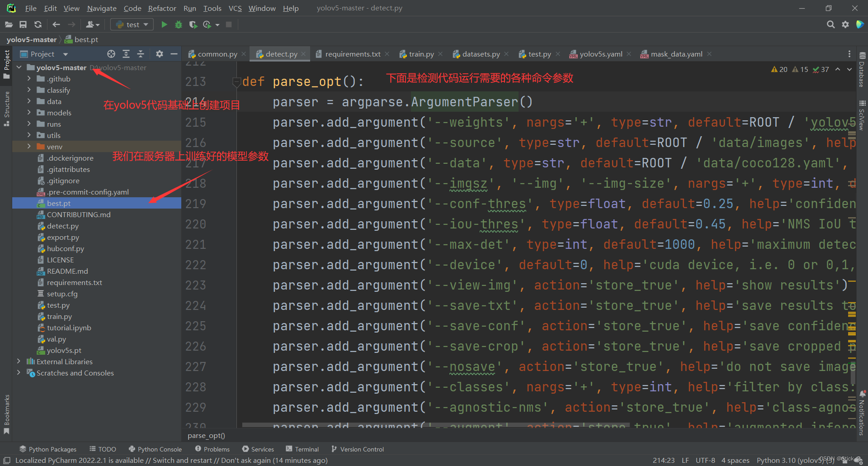Open Problems tool window
Viewport: 868px width, 466px height.
click(212, 449)
